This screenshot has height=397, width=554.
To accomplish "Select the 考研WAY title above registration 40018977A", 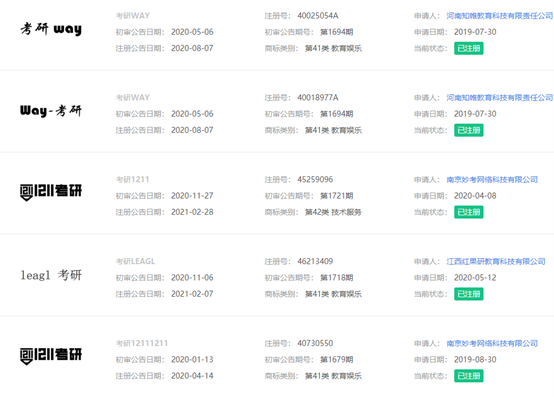I will click(133, 97).
